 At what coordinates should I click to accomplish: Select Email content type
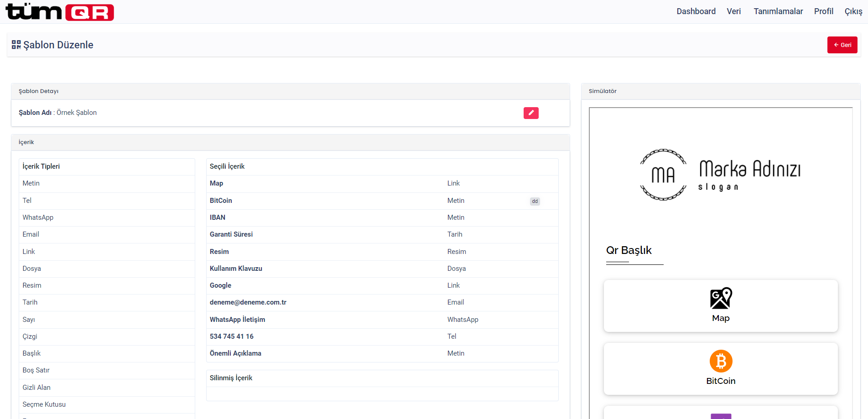tap(107, 234)
